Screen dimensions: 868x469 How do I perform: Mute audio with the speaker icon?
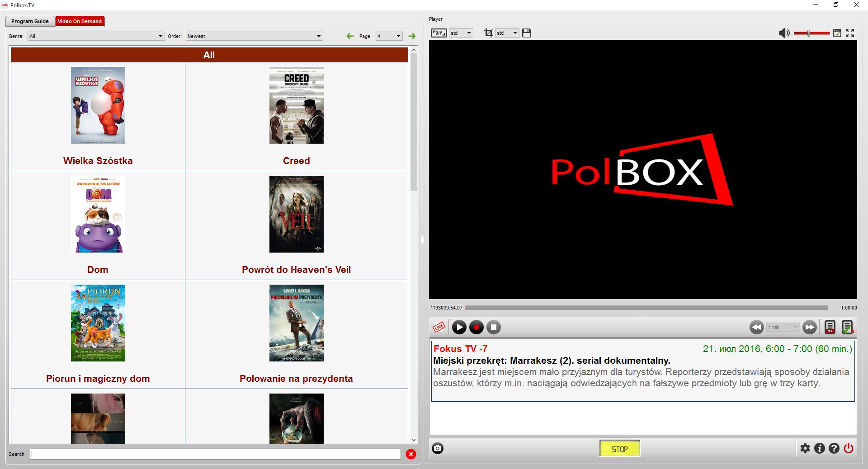(784, 33)
